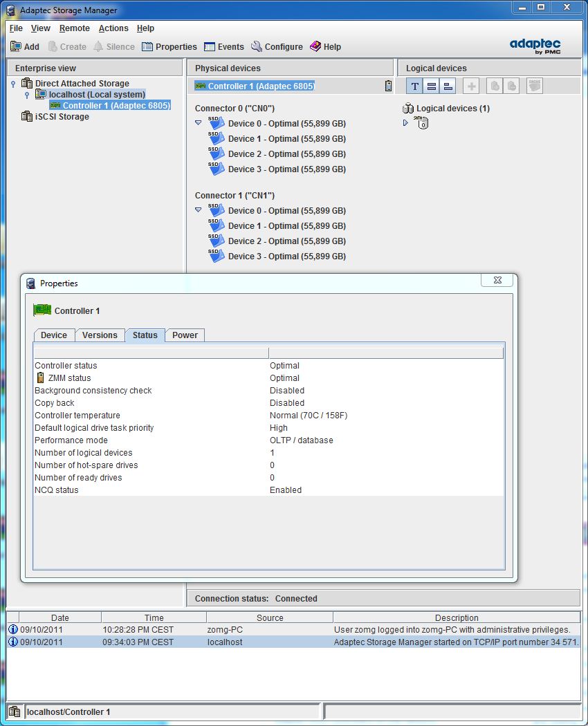Select the Status tab
The width and height of the screenshot is (588, 726).
(x=145, y=335)
